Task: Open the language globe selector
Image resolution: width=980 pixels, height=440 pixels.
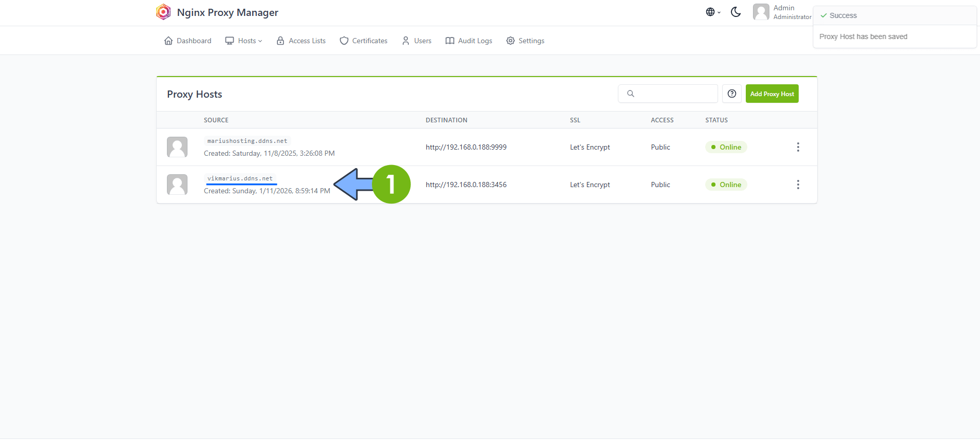Action: [x=712, y=12]
